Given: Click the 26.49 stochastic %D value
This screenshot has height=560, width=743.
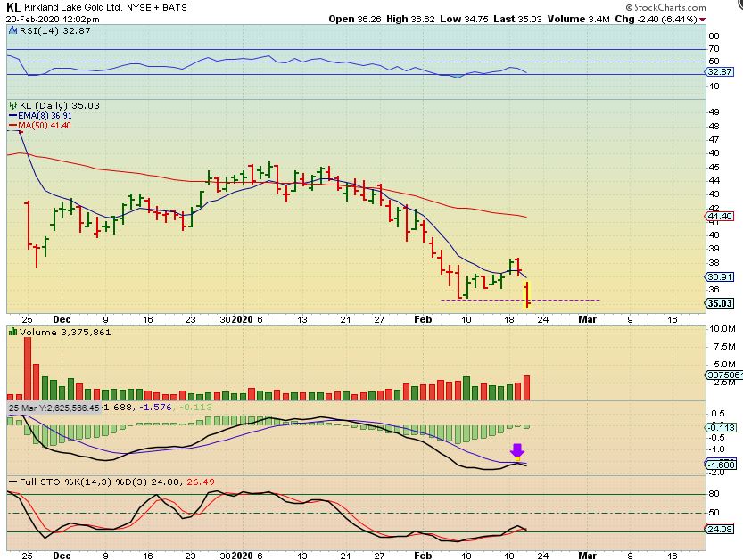Looking at the screenshot, I should point(201,482).
